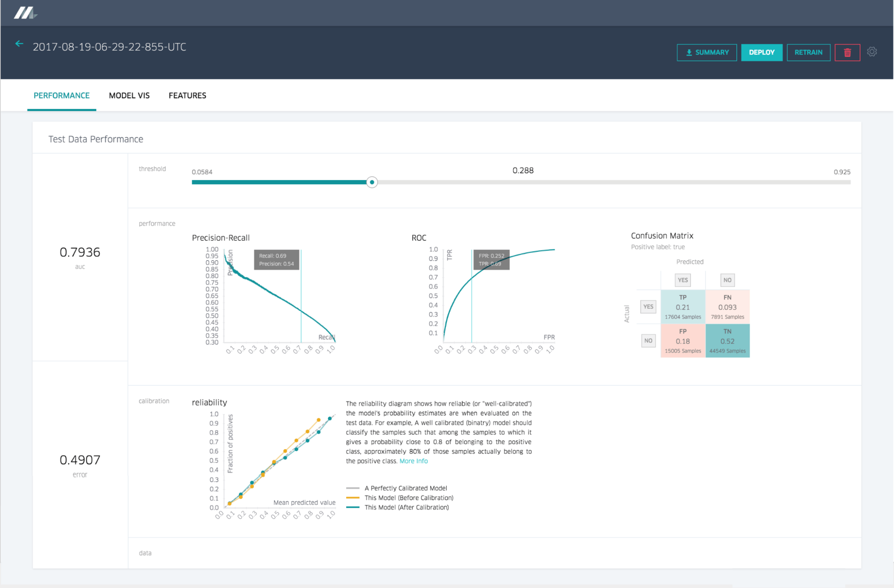894x588 pixels.
Task: Open the FEATURES tab
Action: [187, 95]
